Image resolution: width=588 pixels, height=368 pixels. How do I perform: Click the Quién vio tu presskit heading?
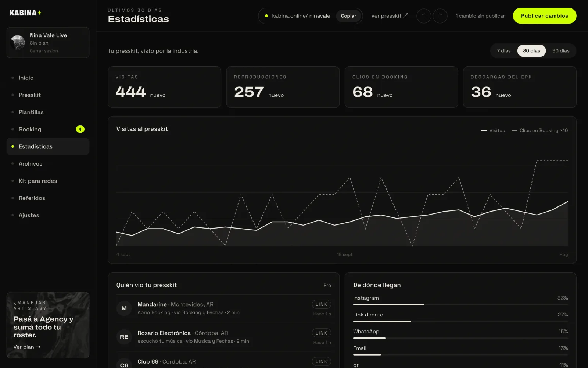coord(147,285)
